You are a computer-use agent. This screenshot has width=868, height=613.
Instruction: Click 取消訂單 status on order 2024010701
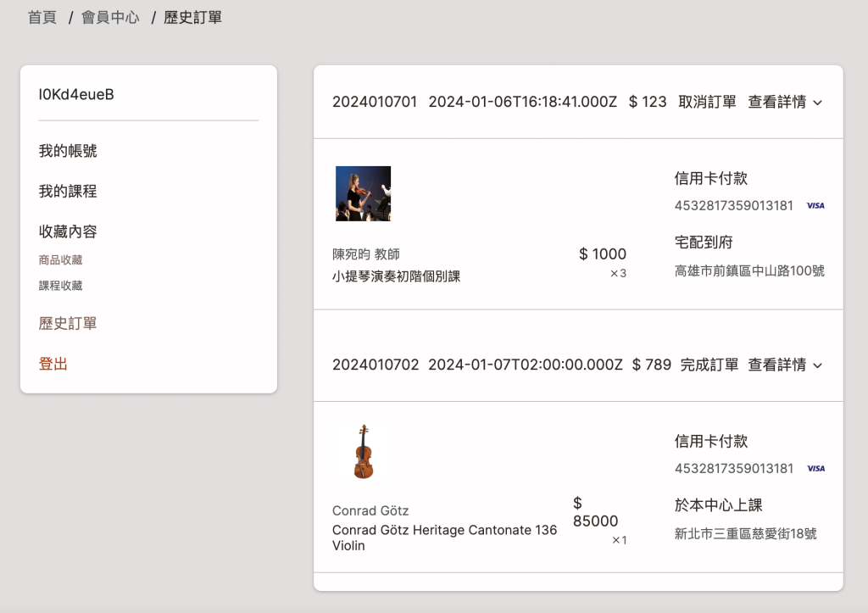707,102
